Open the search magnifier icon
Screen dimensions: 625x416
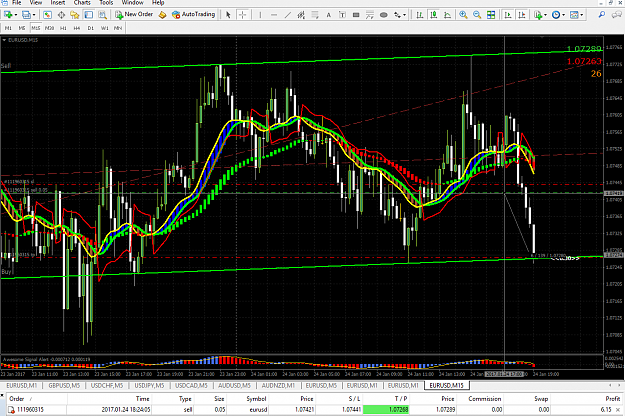pyautogui.click(x=601, y=15)
